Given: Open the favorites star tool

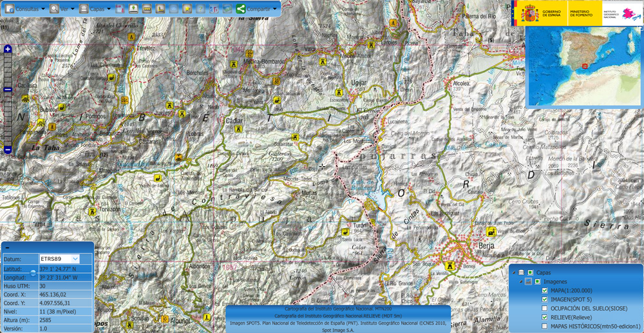Looking at the screenshot, I should 187,8.
